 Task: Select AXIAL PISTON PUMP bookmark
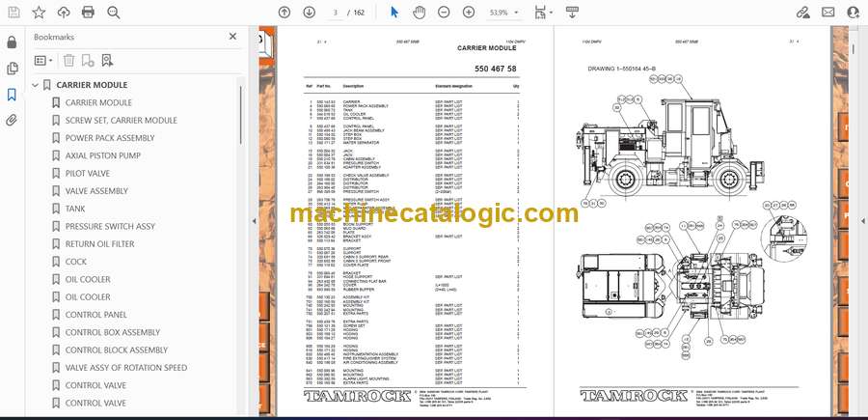coord(103,155)
